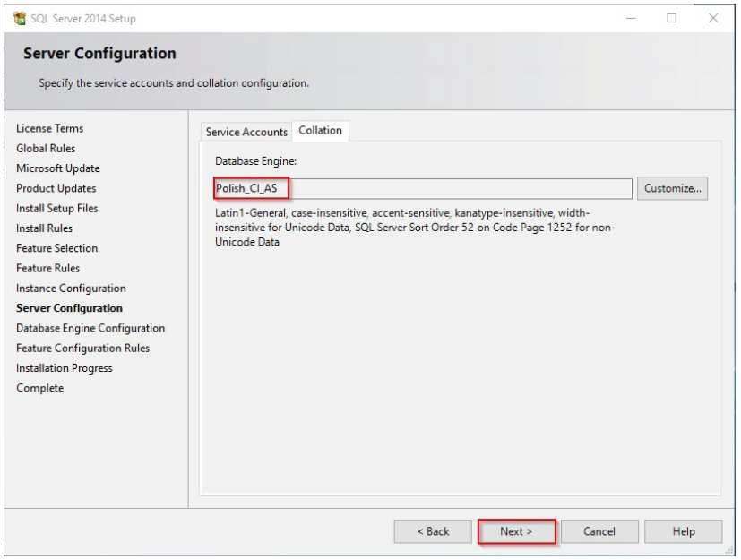Select the Collation tab

point(321,131)
